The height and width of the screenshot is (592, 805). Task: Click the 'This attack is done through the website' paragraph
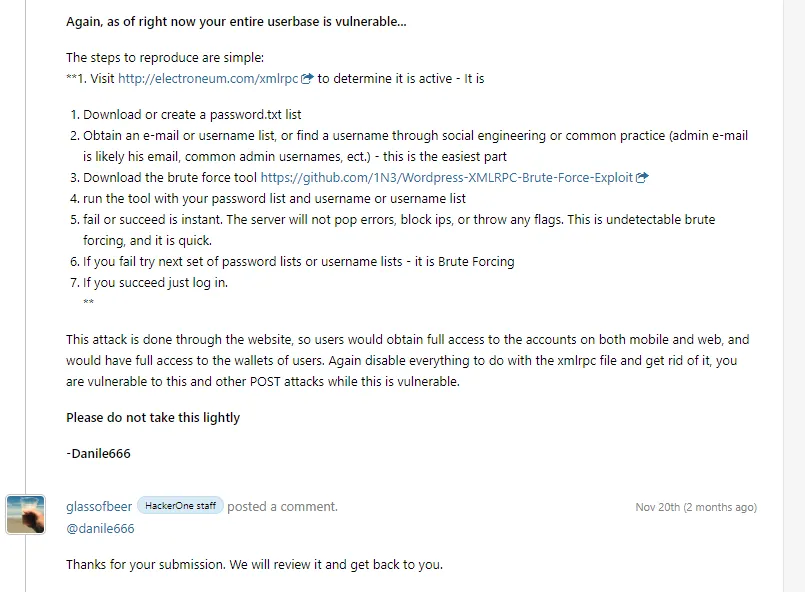click(408, 360)
